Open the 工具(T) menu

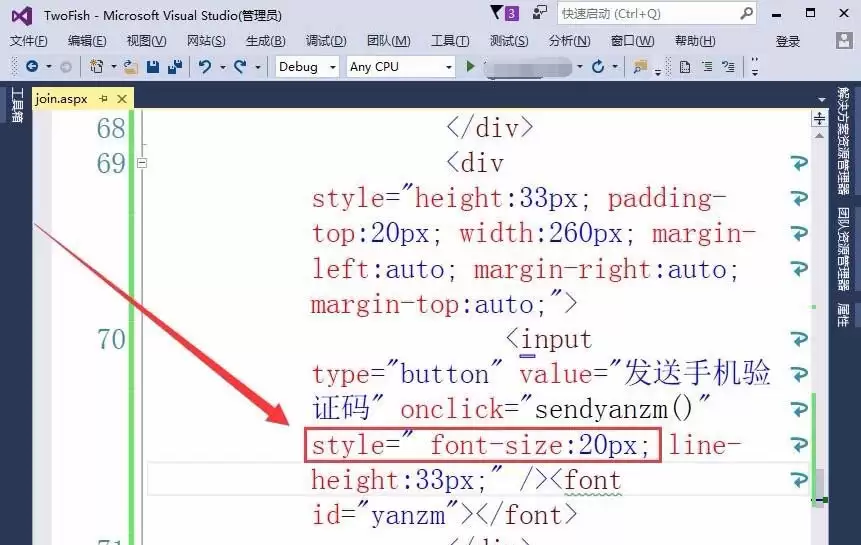tap(450, 41)
